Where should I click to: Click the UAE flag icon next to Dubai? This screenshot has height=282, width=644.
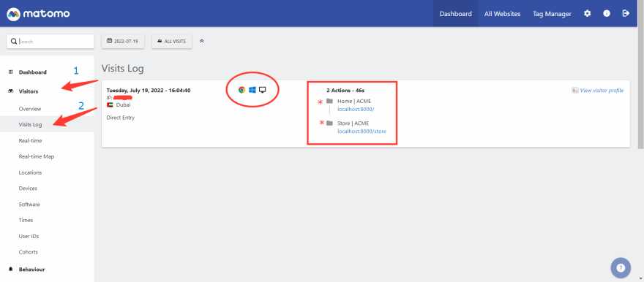pyautogui.click(x=110, y=105)
